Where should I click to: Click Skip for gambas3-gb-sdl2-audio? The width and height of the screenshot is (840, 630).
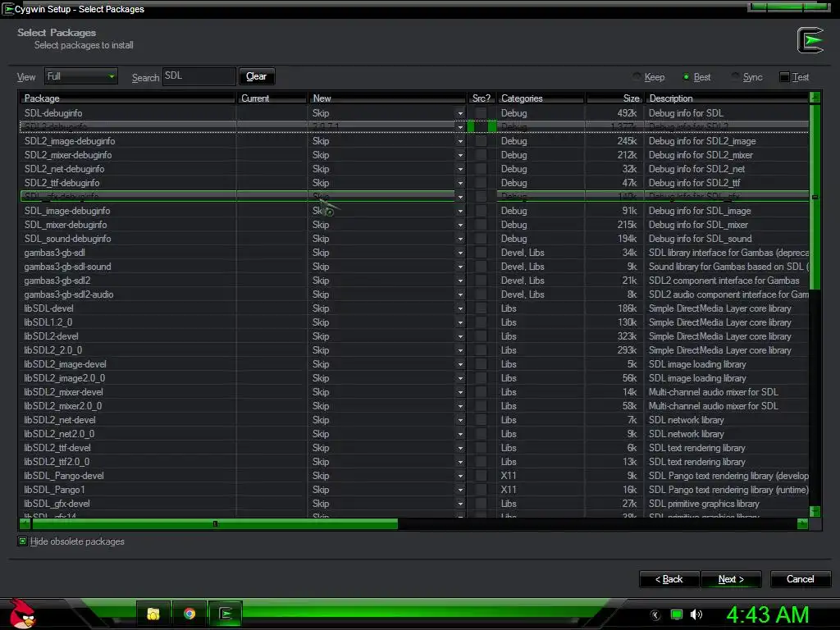(321, 294)
